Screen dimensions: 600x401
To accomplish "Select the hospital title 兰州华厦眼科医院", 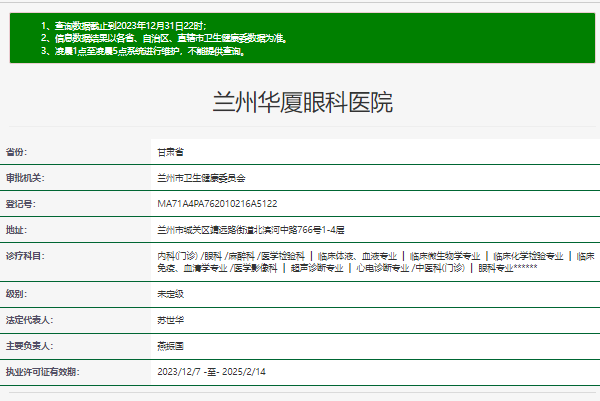I will point(303,103).
